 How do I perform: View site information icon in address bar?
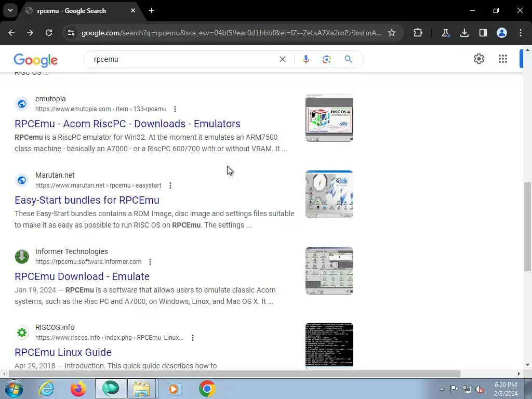pyautogui.click(x=71, y=33)
